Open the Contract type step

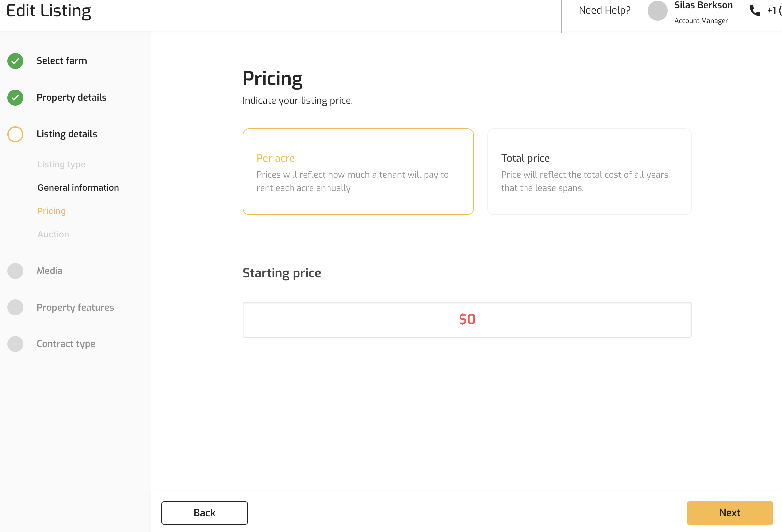pos(66,344)
